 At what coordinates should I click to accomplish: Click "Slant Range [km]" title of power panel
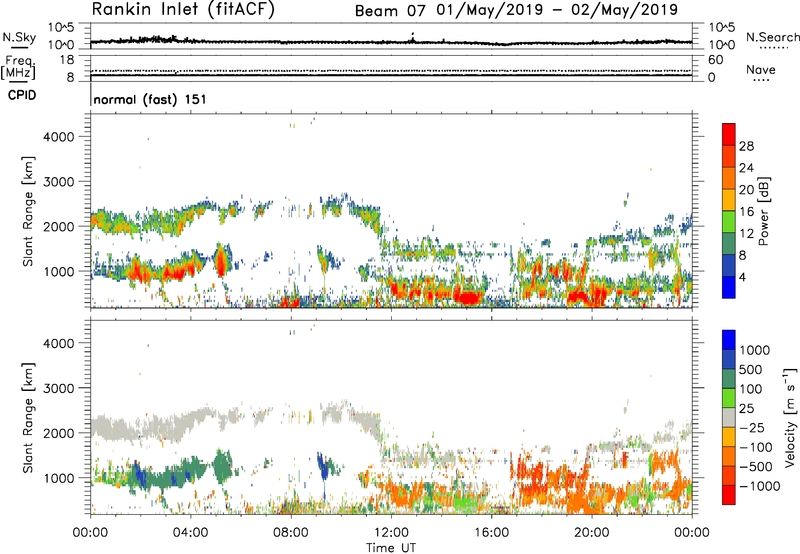click(x=28, y=211)
